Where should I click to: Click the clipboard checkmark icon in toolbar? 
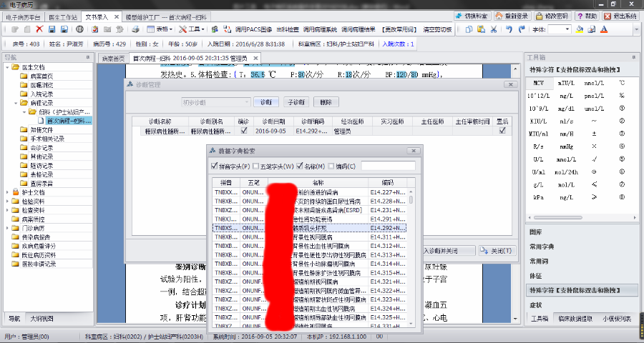[x=95, y=29]
